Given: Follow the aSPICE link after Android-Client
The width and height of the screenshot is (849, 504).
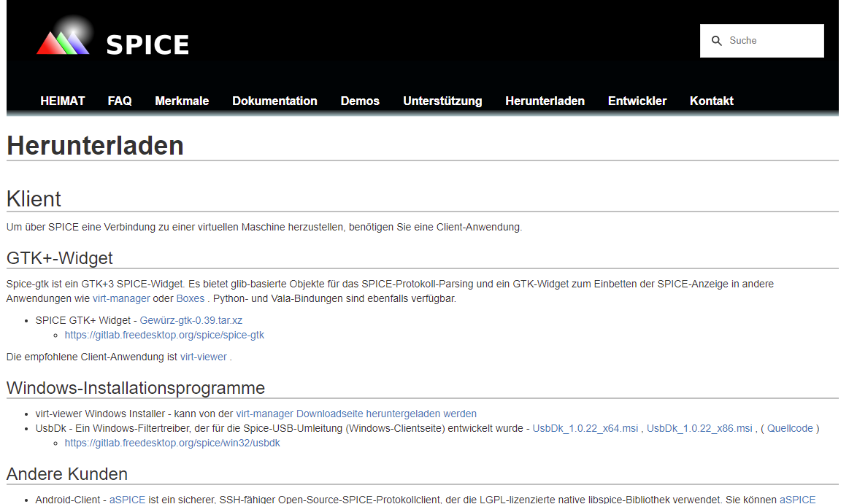Looking at the screenshot, I should pos(127,500).
